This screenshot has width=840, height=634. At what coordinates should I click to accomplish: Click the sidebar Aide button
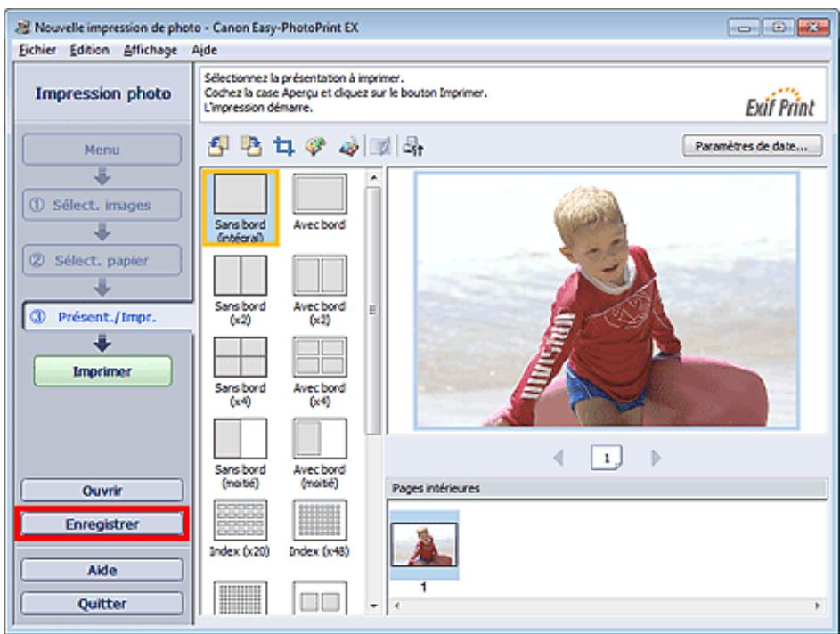(102, 570)
